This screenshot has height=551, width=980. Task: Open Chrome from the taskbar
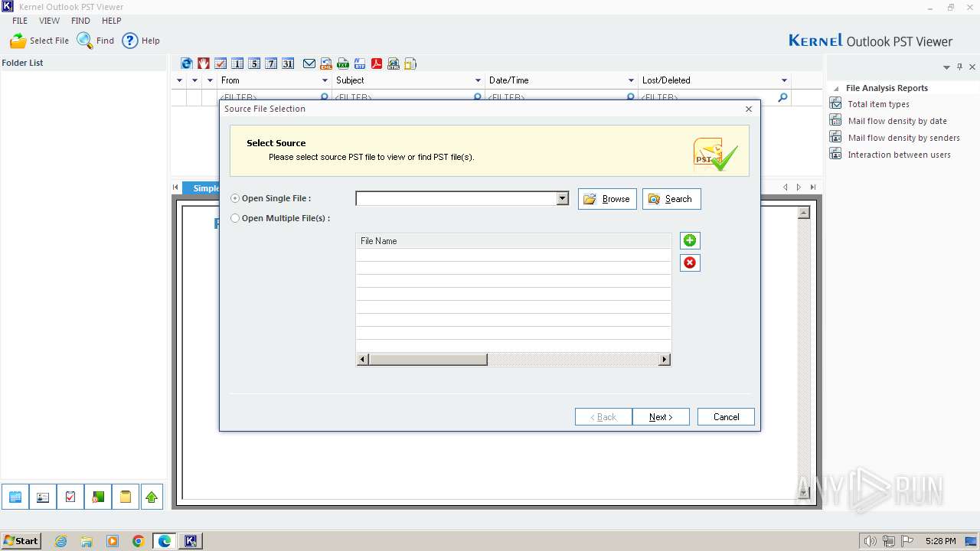coord(138,541)
